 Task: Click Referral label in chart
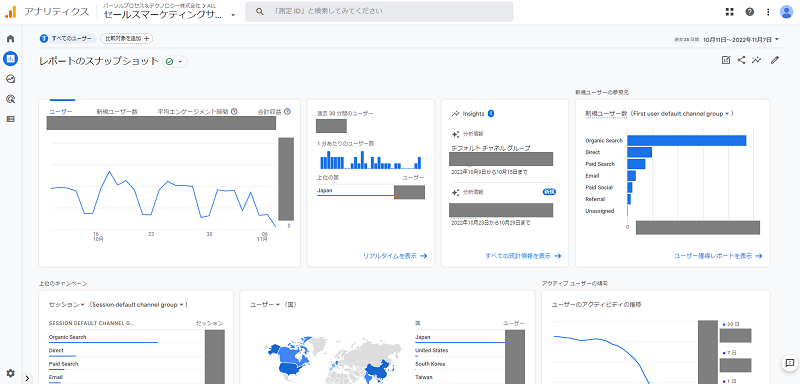tap(595, 199)
